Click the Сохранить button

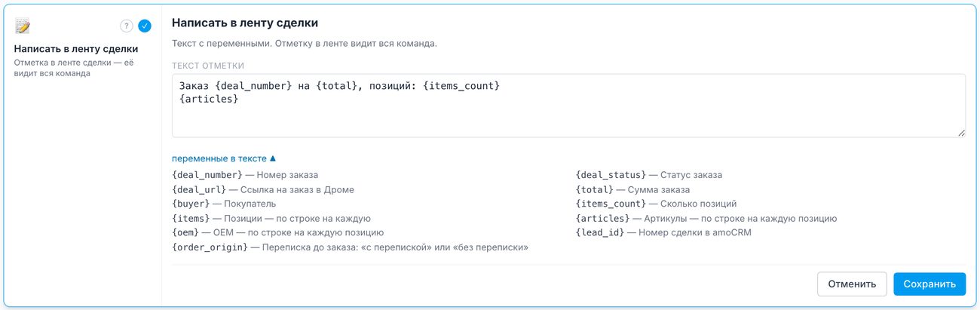929,284
